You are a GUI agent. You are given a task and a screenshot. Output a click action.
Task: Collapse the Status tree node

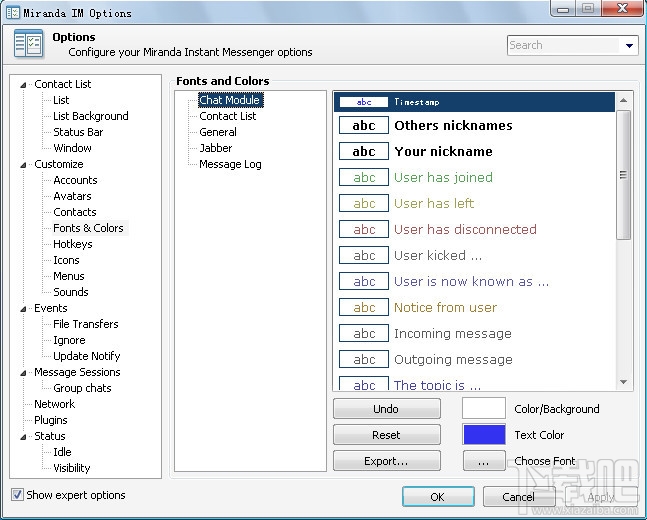[x=23, y=437]
